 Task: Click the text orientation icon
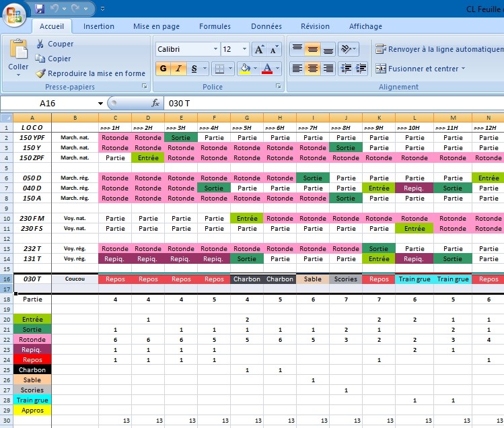click(348, 49)
